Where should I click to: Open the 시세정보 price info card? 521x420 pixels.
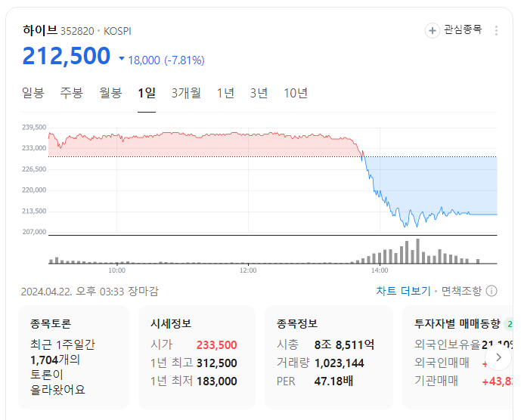(x=197, y=357)
